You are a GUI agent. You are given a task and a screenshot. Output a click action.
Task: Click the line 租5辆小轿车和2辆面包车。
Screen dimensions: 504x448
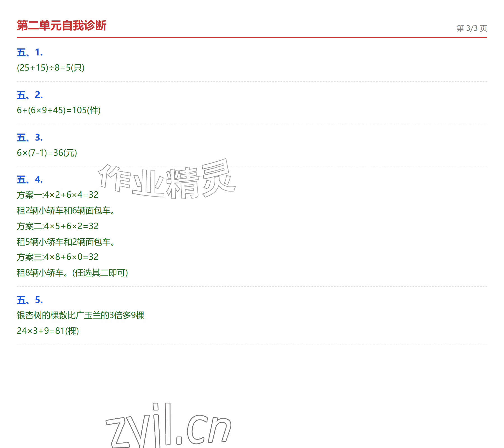click(66, 242)
